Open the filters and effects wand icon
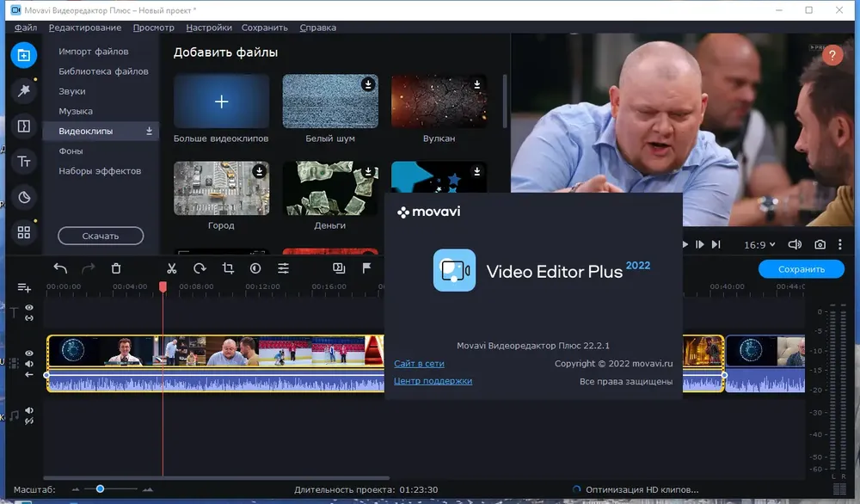The height and width of the screenshot is (504, 860). click(x=23, y=90)
